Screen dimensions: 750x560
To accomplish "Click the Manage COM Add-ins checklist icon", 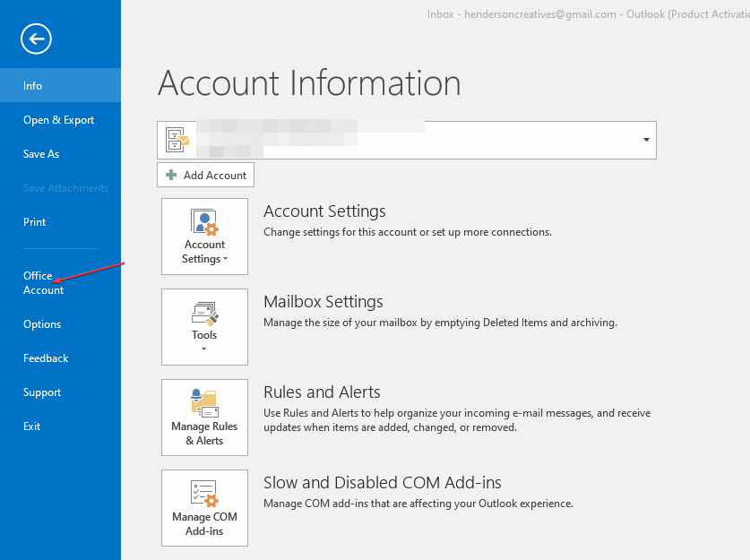I will 204,494.
